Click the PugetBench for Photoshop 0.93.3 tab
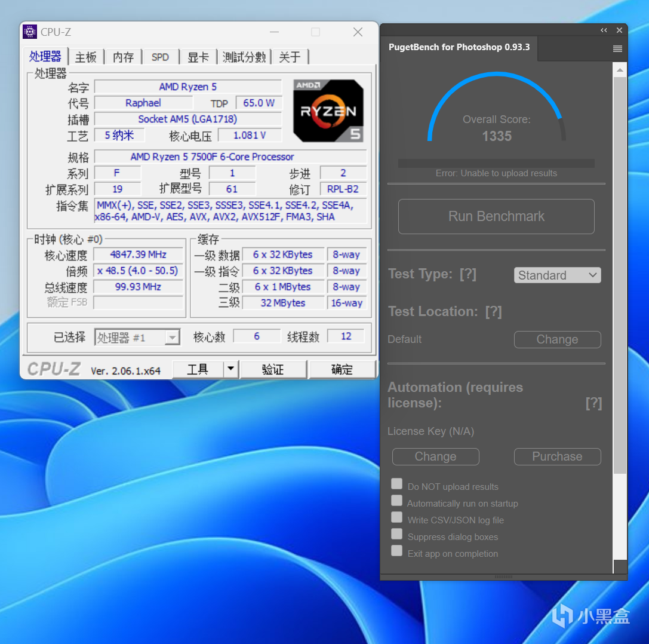Image resolution: width=649 pixels, height=644 pixels. point(459,47)
